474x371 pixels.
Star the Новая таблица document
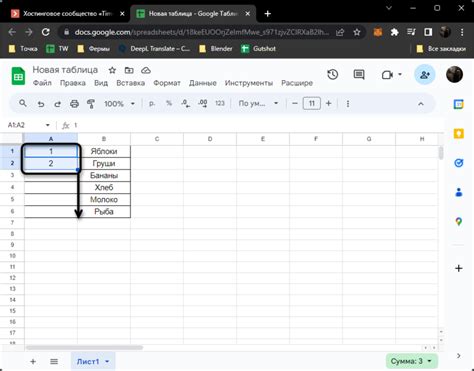pyautogui.click(x=112, y=70)
